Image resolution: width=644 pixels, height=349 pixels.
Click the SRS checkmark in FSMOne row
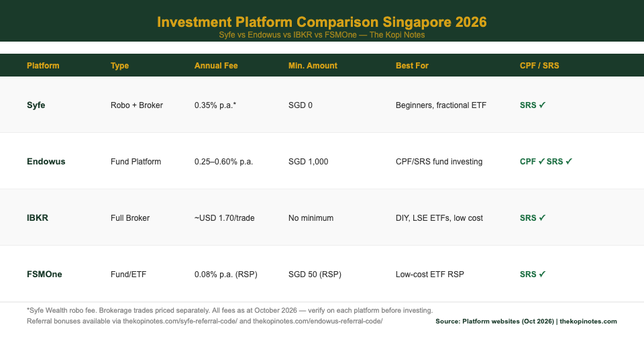click(x=533, y=275)
